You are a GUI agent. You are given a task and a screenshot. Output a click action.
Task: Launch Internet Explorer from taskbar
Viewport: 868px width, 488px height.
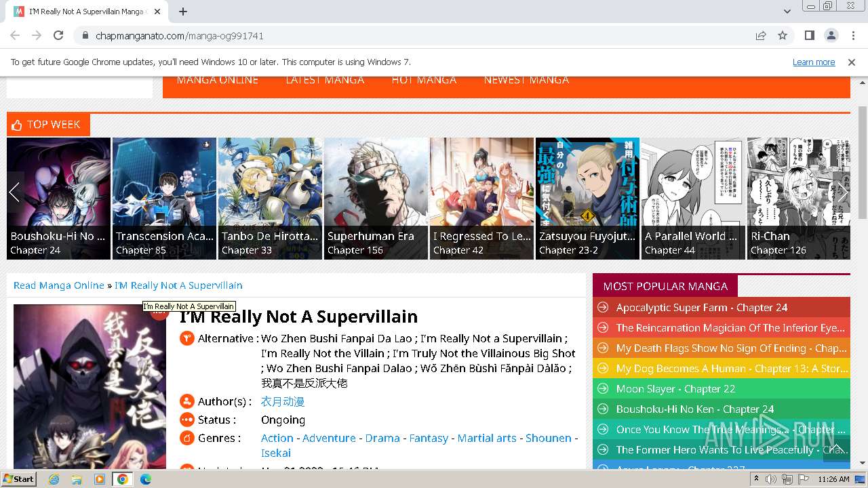[54, 479]
